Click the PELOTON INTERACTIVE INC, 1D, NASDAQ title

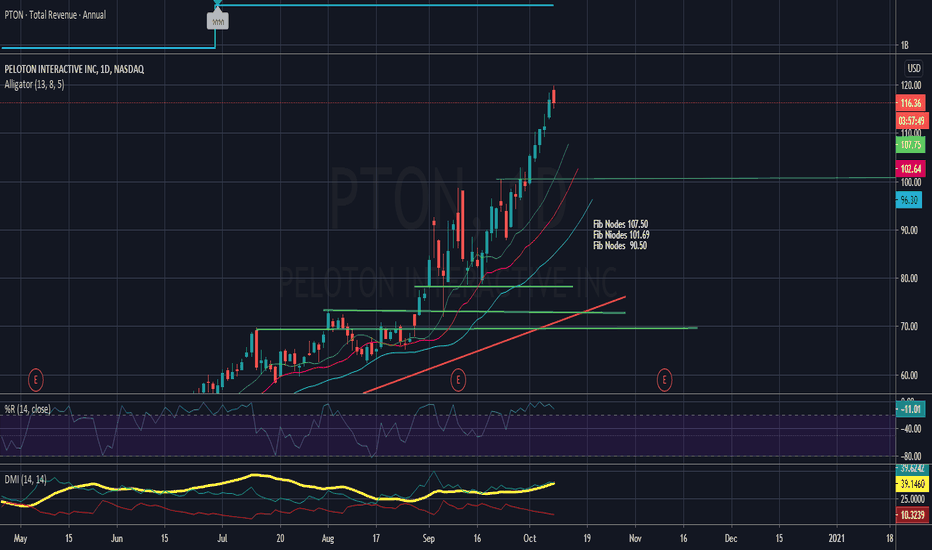(x=74, y=69)
